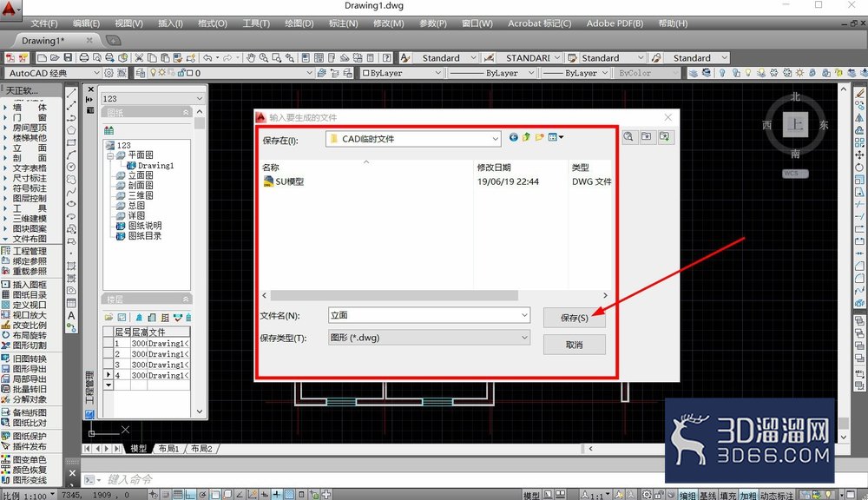Toggle the 加粗 status bar button
This screenshot has height=500, width=868.
coord(748,495)
